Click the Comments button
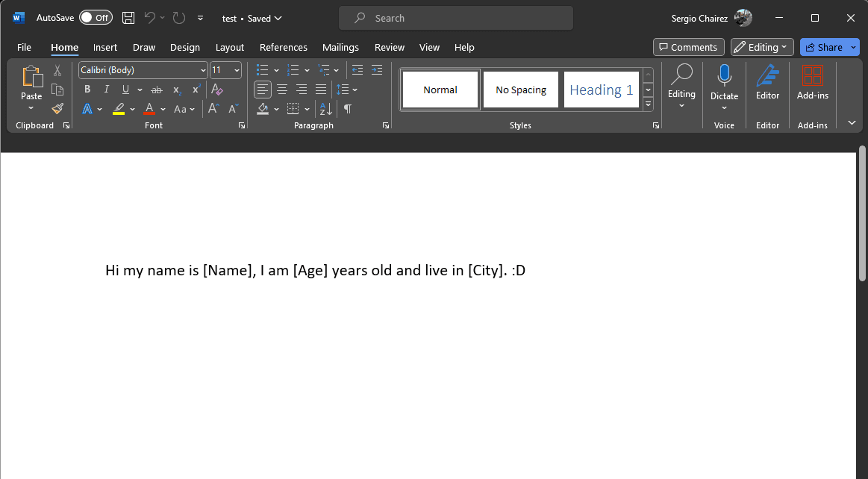The width and height of the screenshot is (868, 479). click(x=688, y=47)
